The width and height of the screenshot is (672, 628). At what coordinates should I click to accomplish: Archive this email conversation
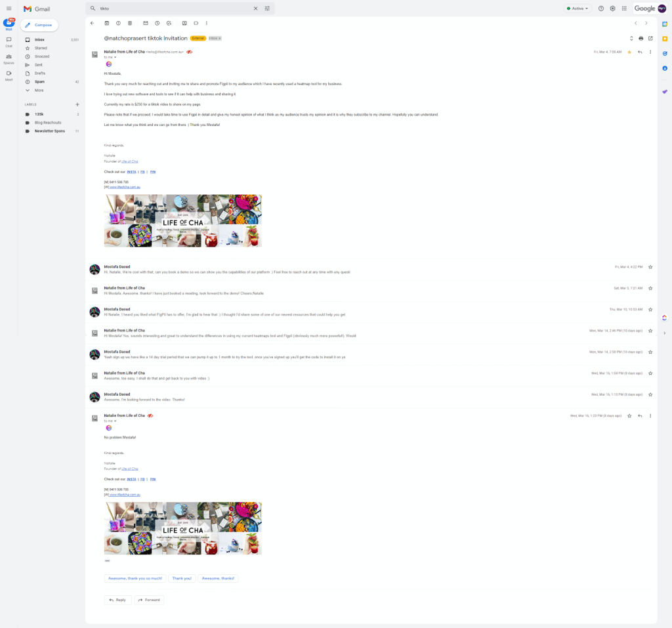tap(107, 23)
